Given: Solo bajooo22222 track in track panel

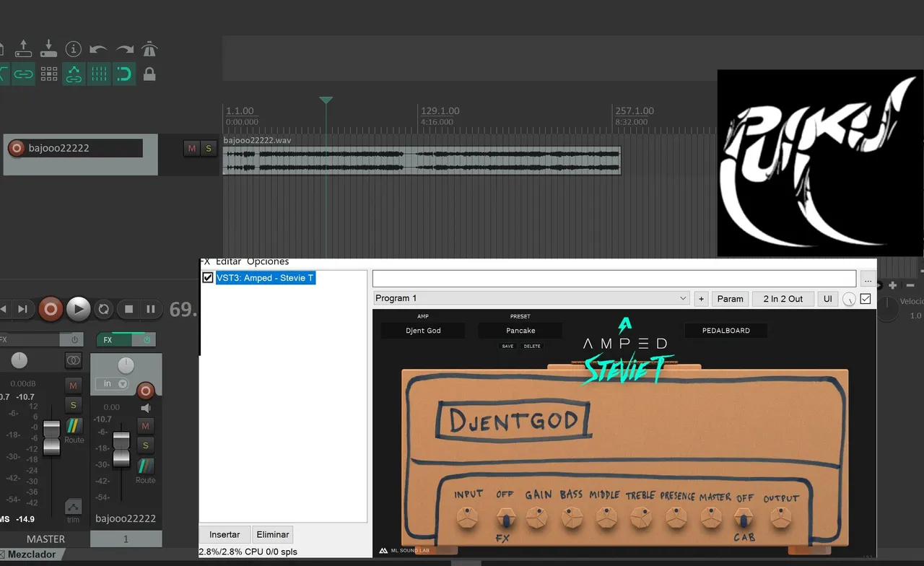Looking at the screenshot, I should point(209,149).
